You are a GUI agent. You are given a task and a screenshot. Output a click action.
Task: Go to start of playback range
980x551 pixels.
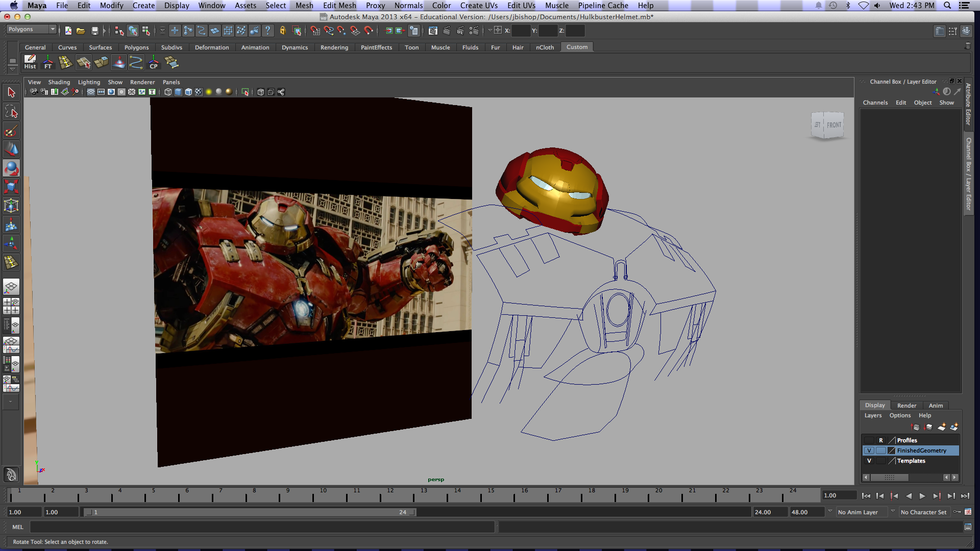tap(866, 496)
